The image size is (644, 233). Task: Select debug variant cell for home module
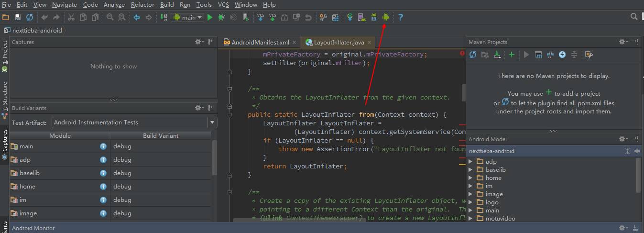click(160, 187)
